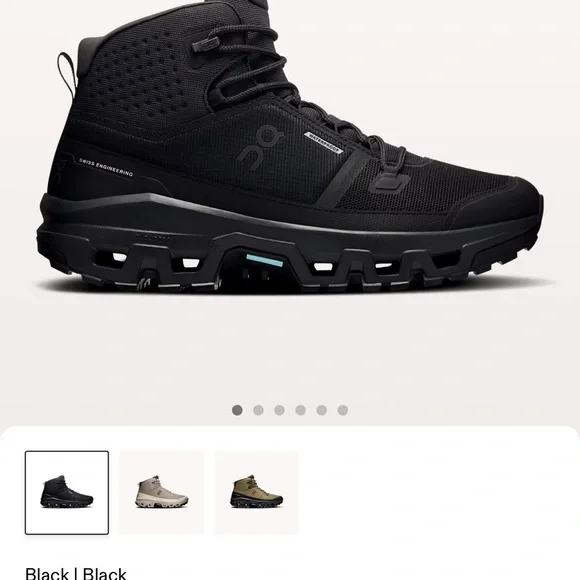Show the fourth image via carousel dot

tap(300, 410)
